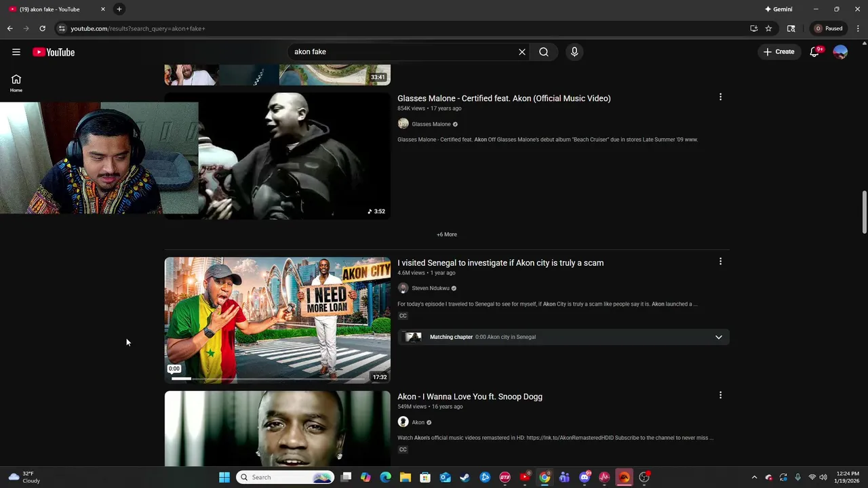868x488 pixels.
Task: Open the partially visible 33:41 video thumbnail
Action: 277,75
